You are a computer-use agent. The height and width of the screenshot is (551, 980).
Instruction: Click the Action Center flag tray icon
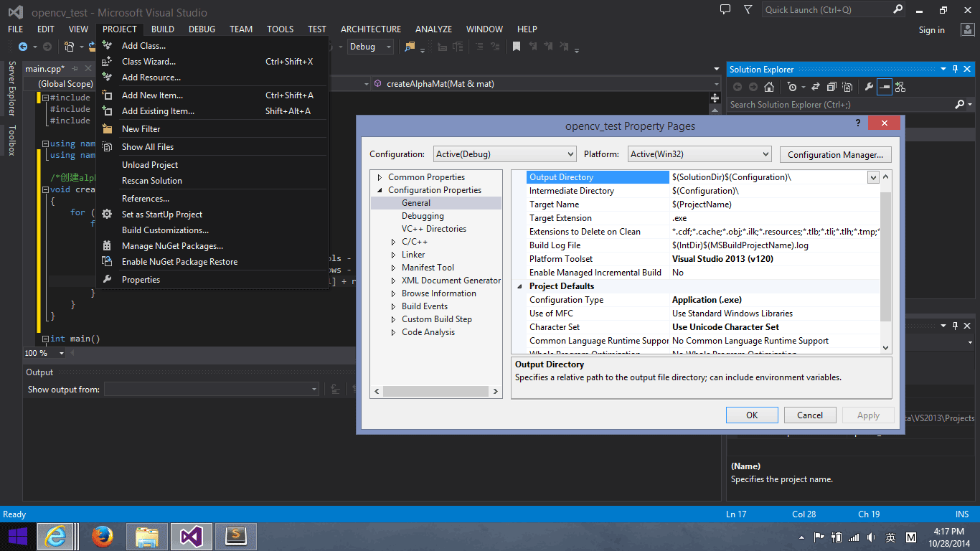819,537
